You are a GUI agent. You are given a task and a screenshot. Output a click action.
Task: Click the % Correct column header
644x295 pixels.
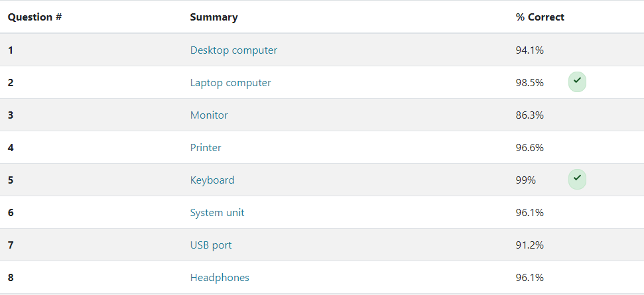(540, 17)
